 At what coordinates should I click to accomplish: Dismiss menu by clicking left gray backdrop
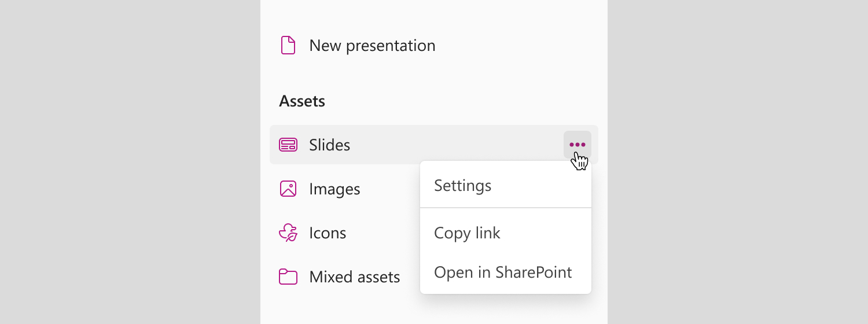(130, 162)
